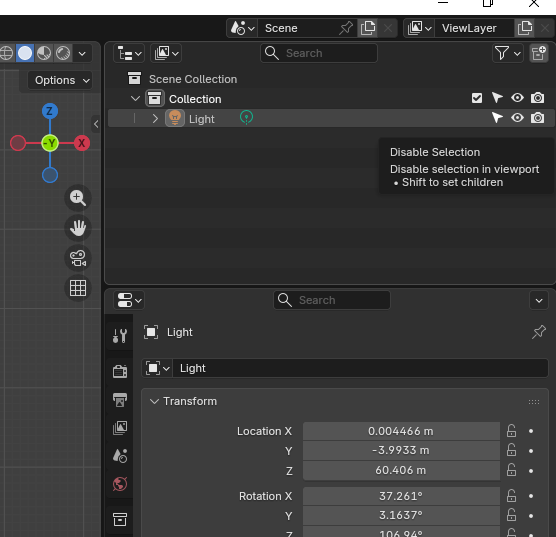
Task: Switch to material preview shading
Action: 44,53
